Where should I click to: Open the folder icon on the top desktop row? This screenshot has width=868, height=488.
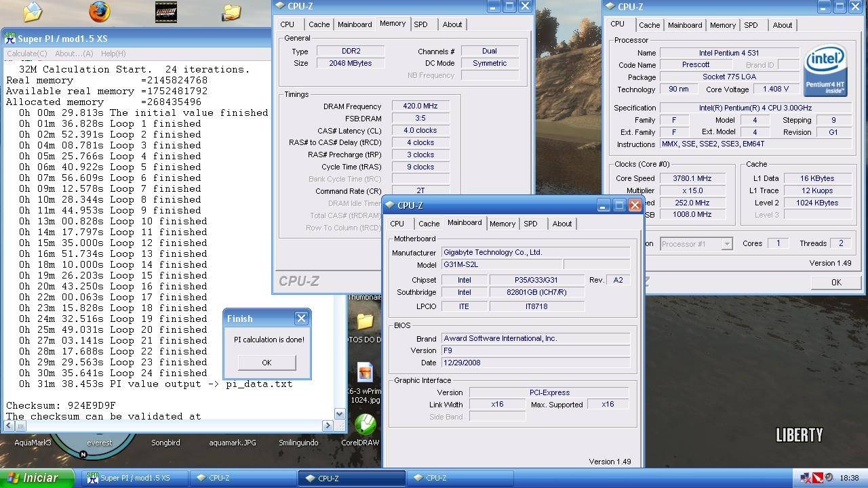click(x=231, y=12)
